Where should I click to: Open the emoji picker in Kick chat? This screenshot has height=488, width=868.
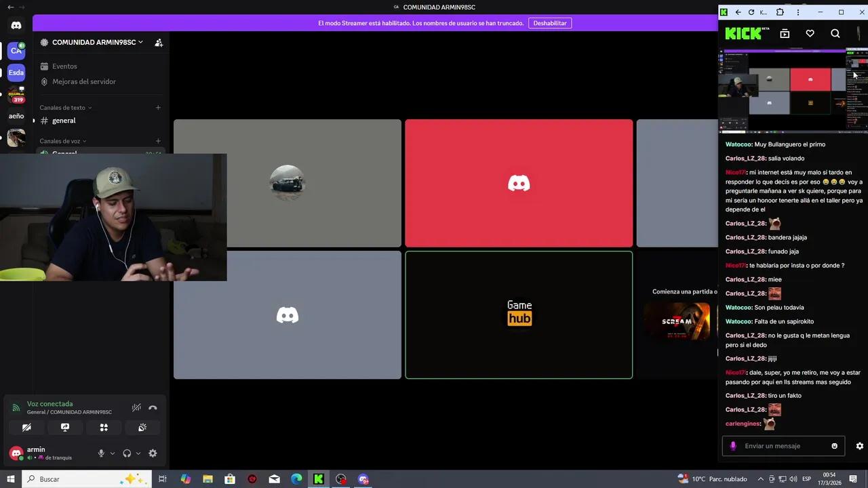(834, 446)
